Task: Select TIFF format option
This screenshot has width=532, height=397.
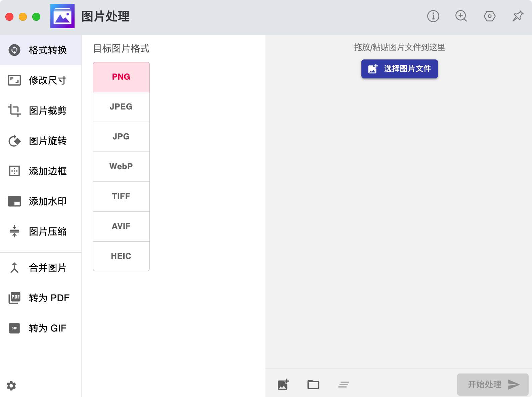Action: [x=121, y=196]
